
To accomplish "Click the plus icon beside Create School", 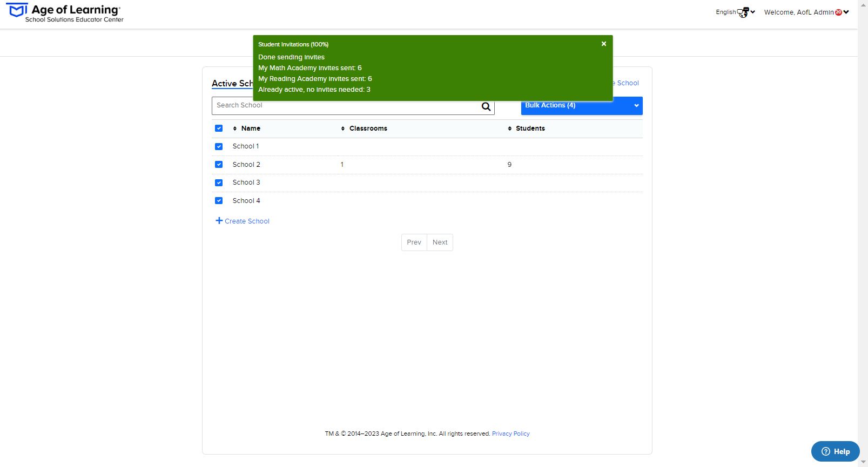I will point(219,221).
